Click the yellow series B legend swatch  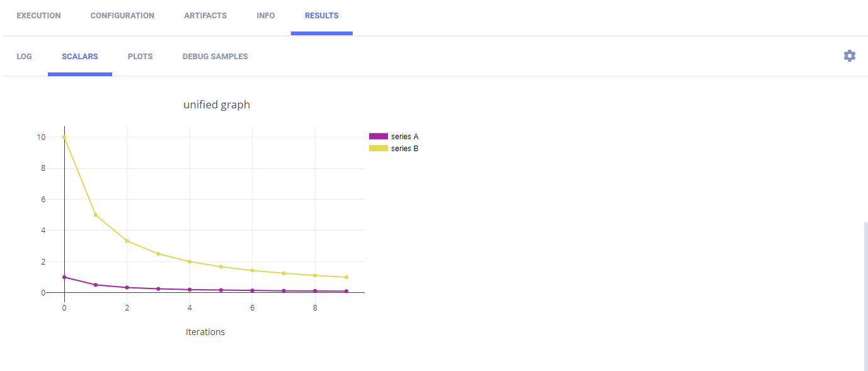click(379, 149)
